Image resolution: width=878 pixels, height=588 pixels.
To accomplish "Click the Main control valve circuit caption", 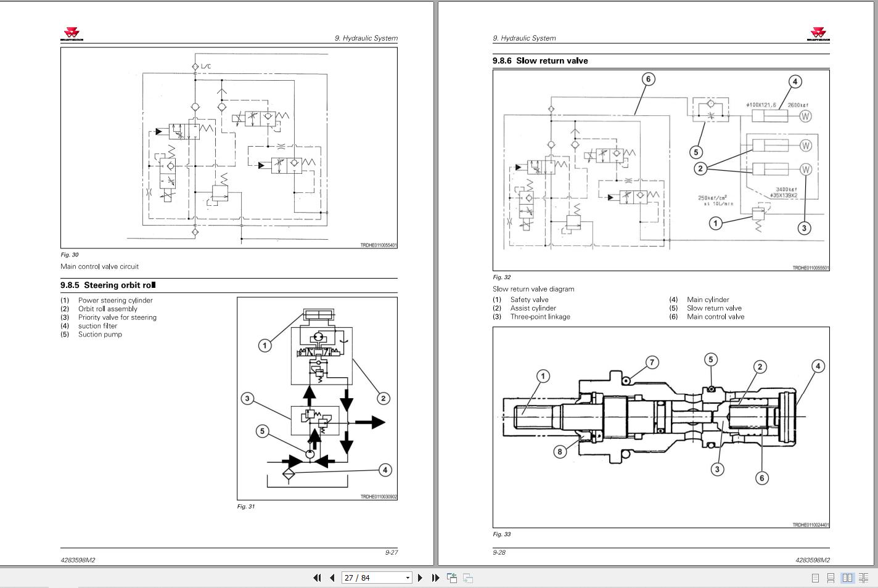I will pos(99,266).
